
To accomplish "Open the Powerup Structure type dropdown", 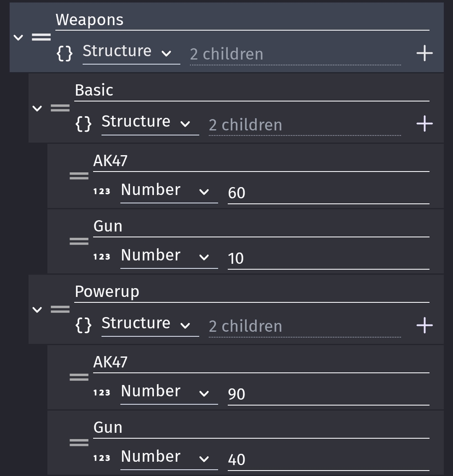I will (150, 325).
